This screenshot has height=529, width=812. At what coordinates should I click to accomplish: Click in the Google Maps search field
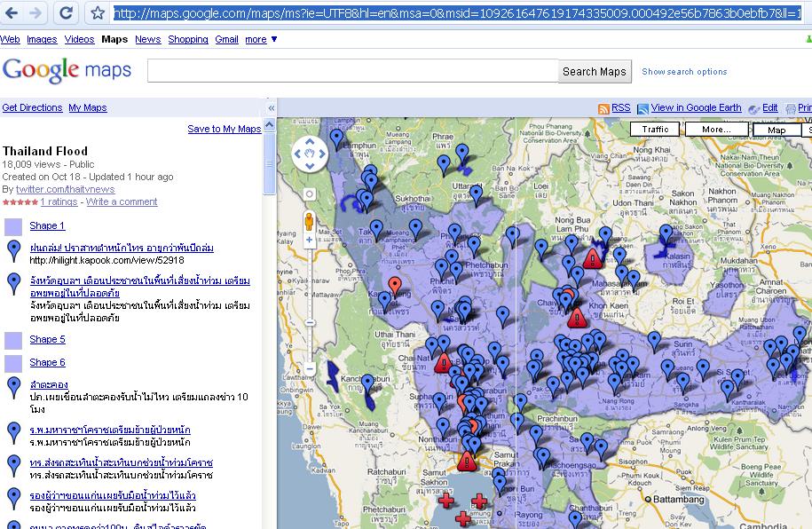[352, 71]
